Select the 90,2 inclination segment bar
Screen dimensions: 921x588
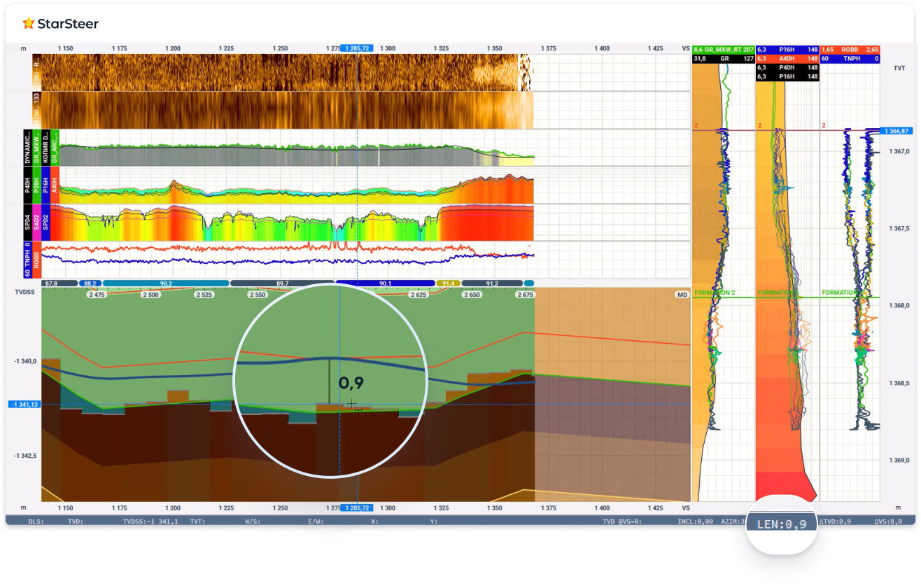(x=166, y=283)
